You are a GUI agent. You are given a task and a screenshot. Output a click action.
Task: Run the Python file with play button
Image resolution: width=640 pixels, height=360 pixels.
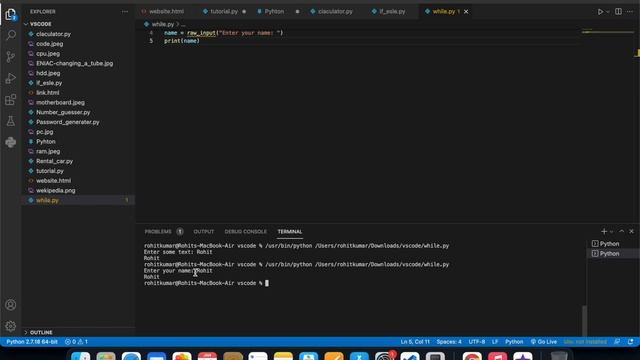coord(600,12)
